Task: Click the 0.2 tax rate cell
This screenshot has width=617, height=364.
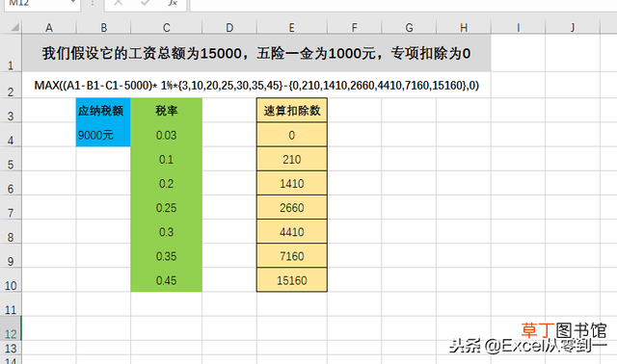Action: (x=167, y=184)
